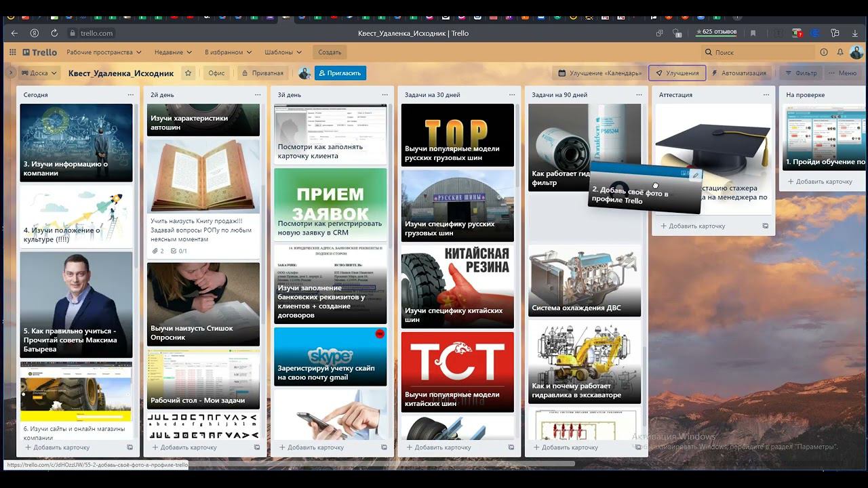
Task: Click the Пригласить button
Action: coord(340,73)
